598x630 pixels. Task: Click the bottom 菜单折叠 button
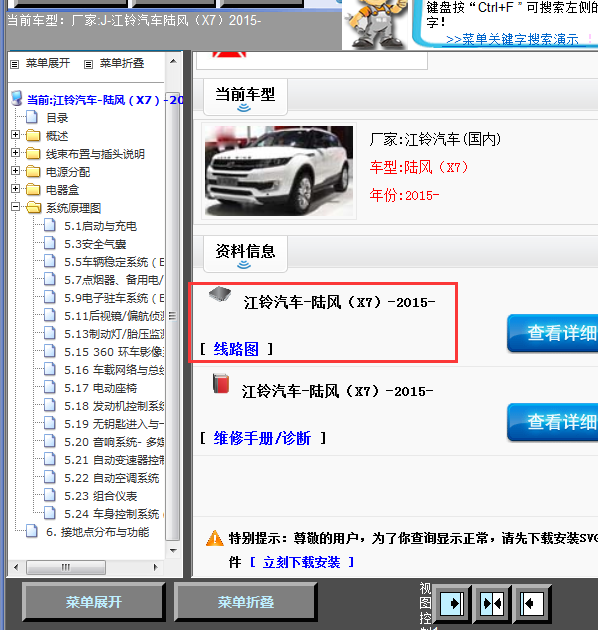click(x=246, y=601)
